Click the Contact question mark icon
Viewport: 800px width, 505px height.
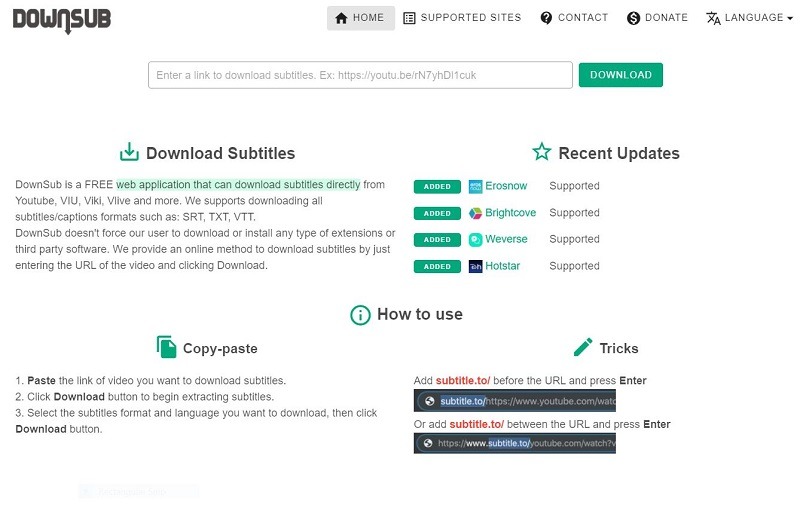coord(546,18)
